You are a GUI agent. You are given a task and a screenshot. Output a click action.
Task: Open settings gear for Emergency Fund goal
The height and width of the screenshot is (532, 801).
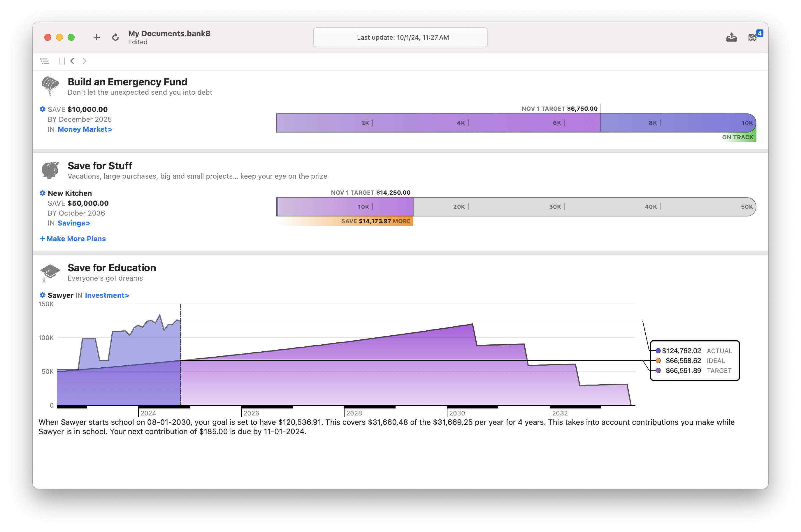tap(43, 109)
